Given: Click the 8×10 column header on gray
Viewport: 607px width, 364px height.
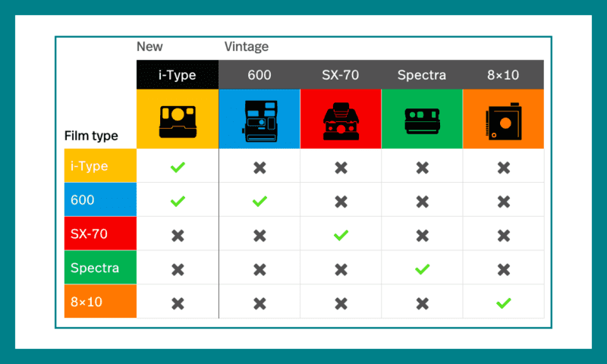Looking at the screenshot, I should coord(503,74).
